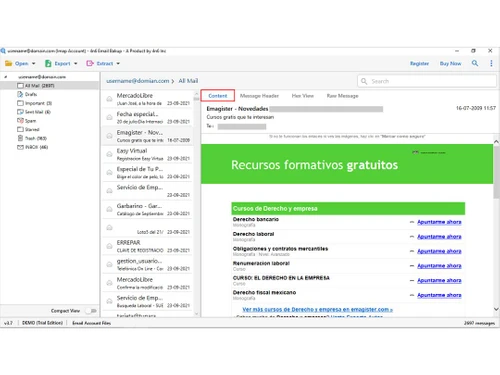Screen dimensions: 500x375
Task: Click envelope icon beside gestion_usuario mail
Action: tap(109, 265)
